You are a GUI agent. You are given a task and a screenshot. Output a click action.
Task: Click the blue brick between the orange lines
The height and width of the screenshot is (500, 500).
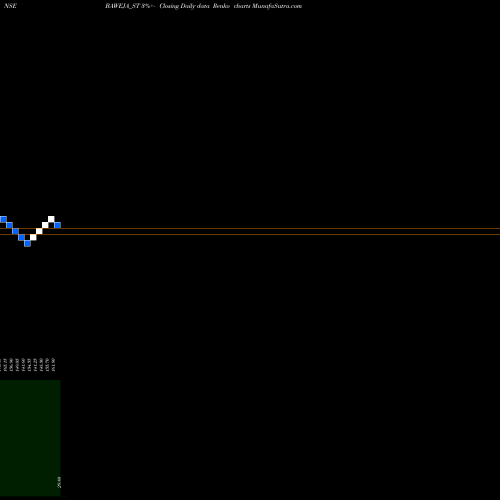tap(15, 231)
